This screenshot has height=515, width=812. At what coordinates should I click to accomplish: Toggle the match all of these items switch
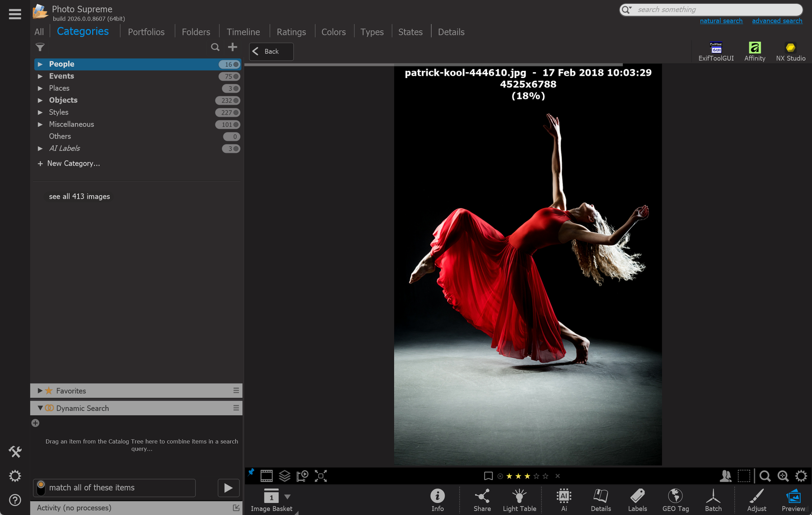point(41,487)
